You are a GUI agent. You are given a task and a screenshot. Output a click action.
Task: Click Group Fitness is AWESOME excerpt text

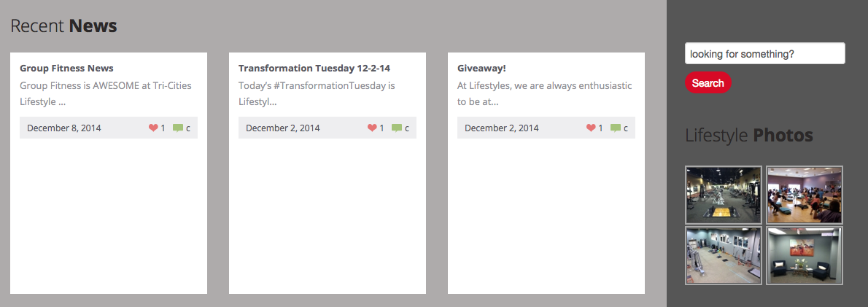pyautogui.click(x=106, y=93)
